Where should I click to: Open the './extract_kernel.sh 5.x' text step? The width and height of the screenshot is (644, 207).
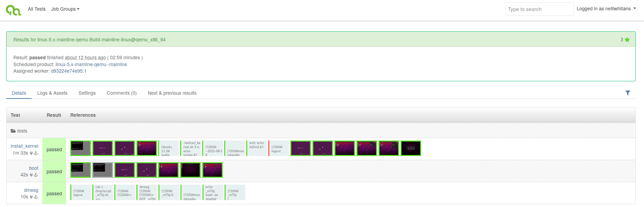191,148
